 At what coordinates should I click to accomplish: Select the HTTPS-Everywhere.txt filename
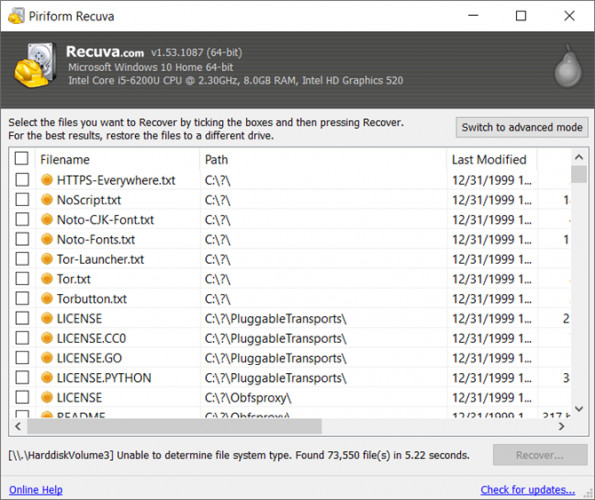[116, 180]
